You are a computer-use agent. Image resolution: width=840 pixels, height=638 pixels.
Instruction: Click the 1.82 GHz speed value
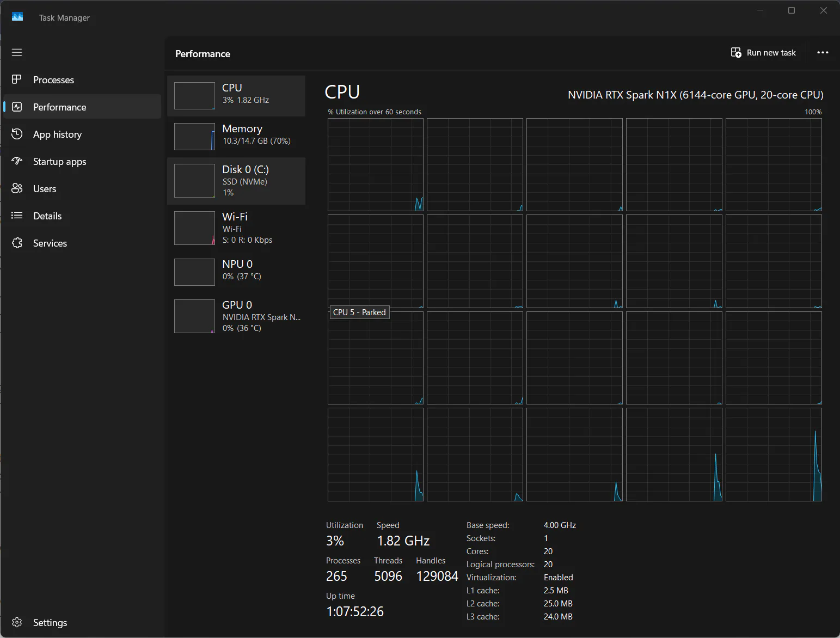[x=403, y=541]
